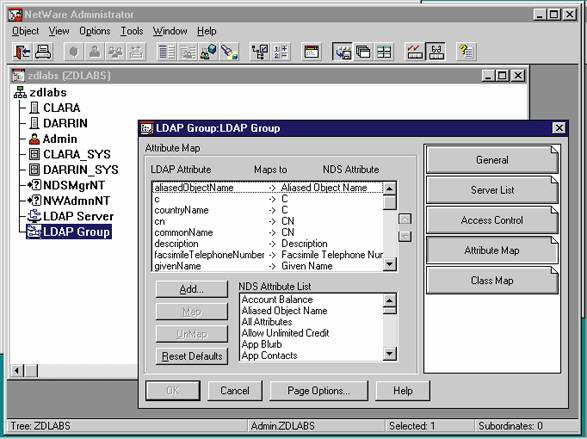Select the countryName mapping row
Screen dimensions: 587x439
coord(268,210)
